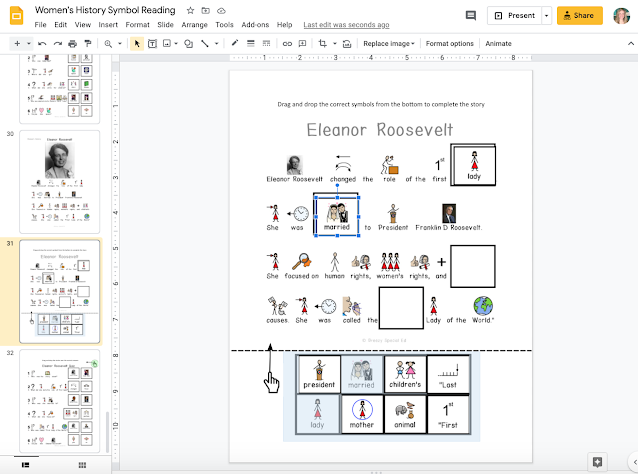Open the Slide menu

pos(165,25)
